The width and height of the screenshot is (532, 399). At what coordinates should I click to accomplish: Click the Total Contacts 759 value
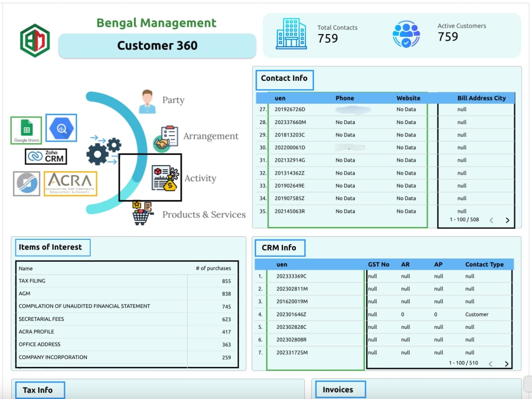tap(328, 38)
